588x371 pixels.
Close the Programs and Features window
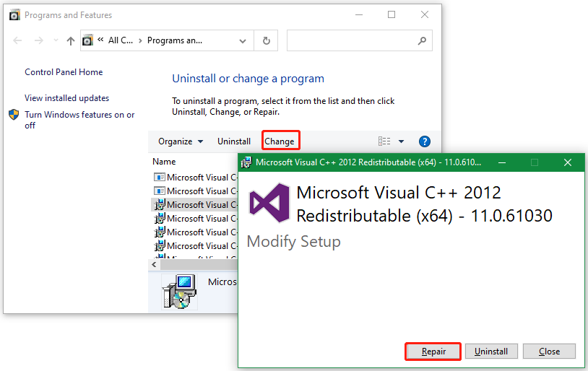[425, 14]
